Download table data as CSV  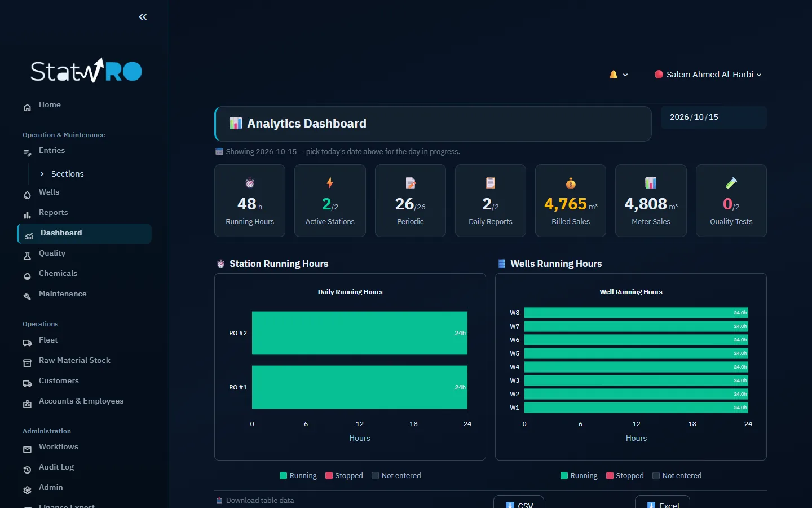[519, 502]
